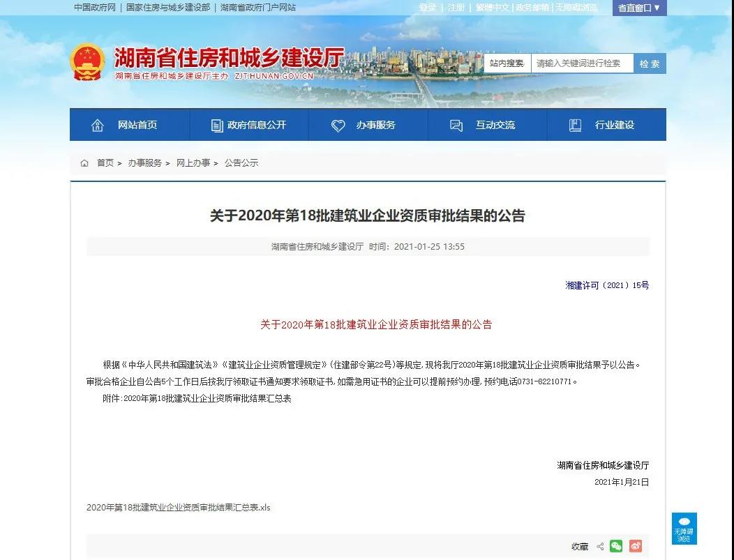Click the chat icon in 互动交流 tab

click(456, 126)
